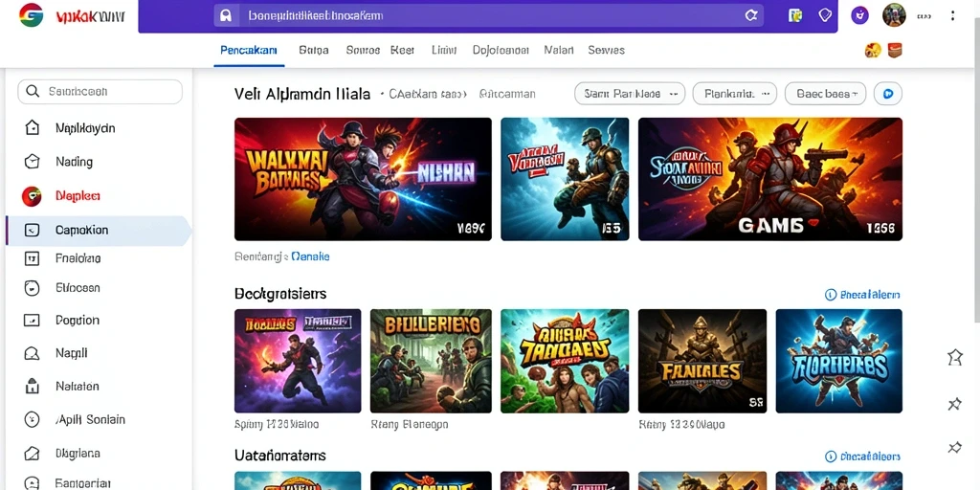This screenshot has width=980, height=490.
Task: Click the red box icon under avatar
Action: coord(895,50)
